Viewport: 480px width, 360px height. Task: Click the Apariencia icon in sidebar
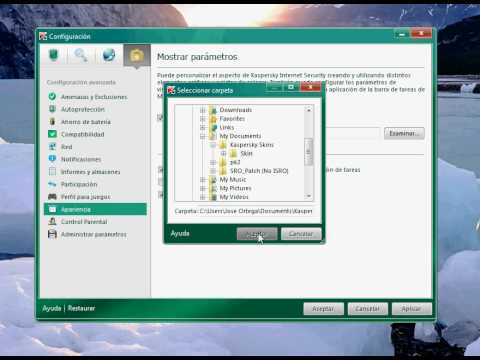pyautogui.click(x=52, y=209)
